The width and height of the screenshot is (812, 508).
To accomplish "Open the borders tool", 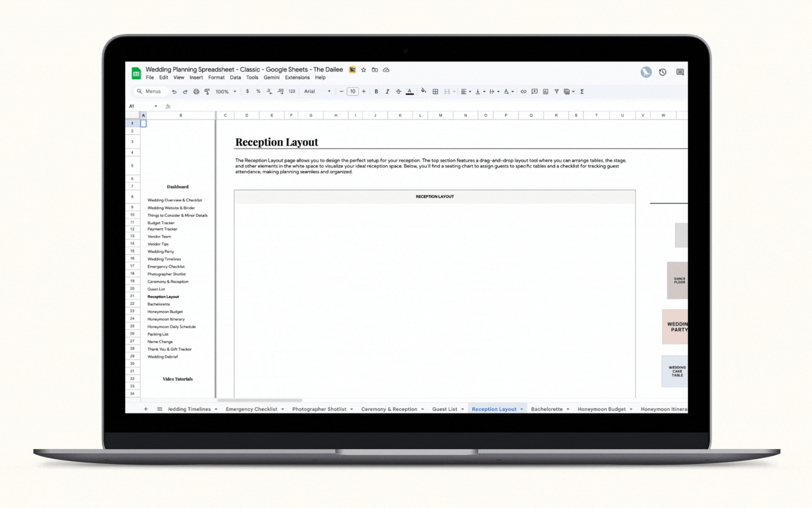I will coord(435,92).
